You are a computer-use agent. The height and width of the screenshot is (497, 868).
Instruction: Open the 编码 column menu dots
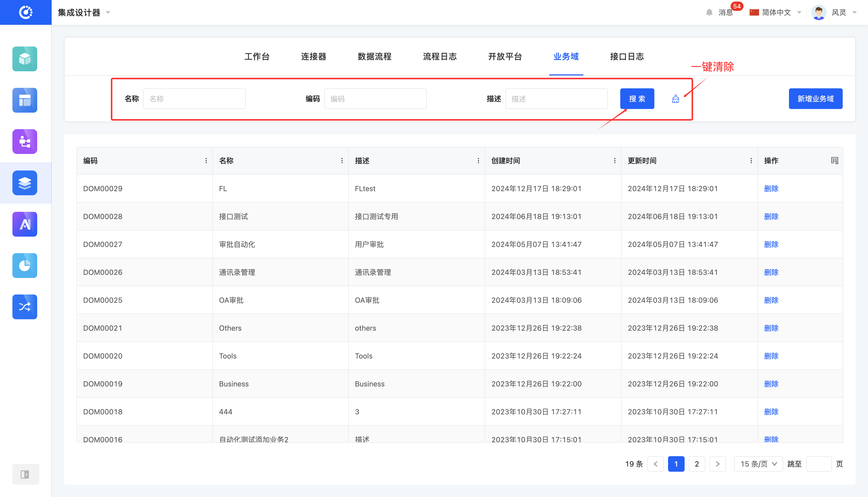(x=206, y=160)
